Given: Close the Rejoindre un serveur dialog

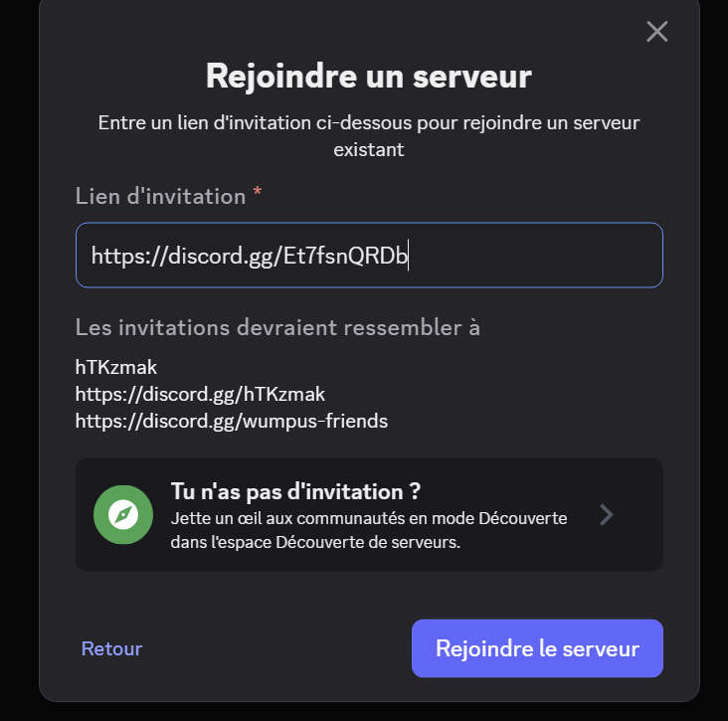Looking at the screenshot, I should click(x=656, y=32).
